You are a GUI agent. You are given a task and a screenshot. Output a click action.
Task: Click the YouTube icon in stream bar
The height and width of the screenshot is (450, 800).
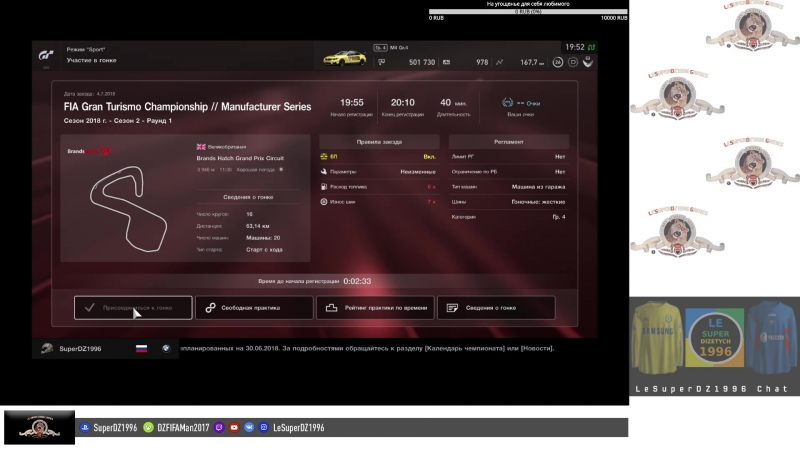(x=234, y=428)
